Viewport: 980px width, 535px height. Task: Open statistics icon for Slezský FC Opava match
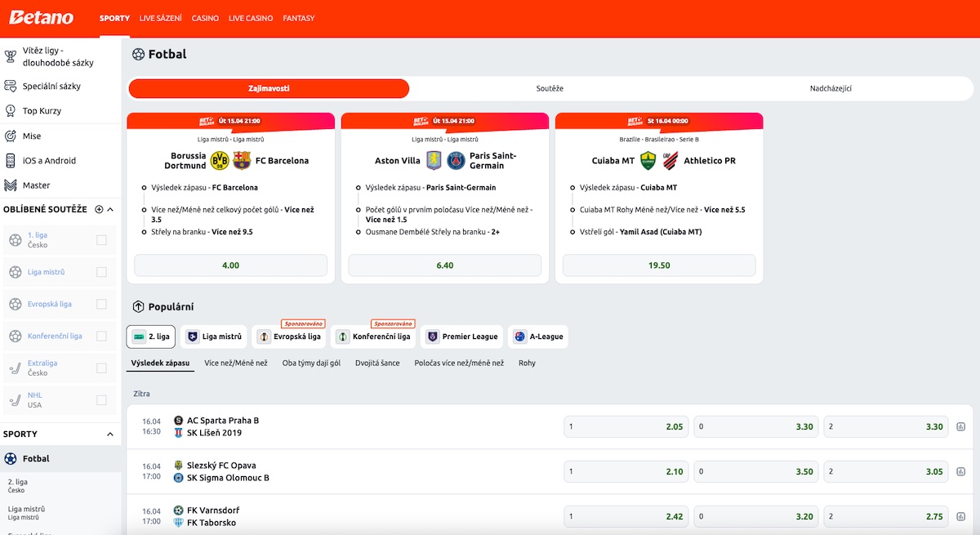[960, 471]
